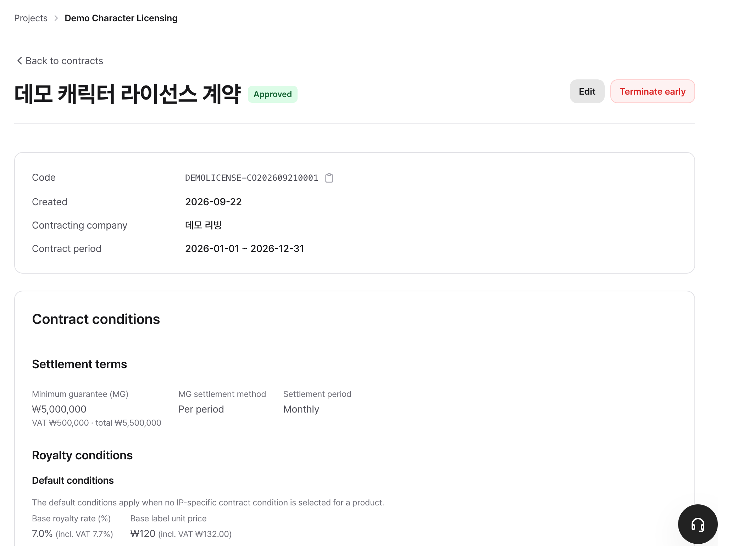This screenshot has height=560, width=732.
Task: Go to Projects in the breadcrumb
Action: click(31, 18)
